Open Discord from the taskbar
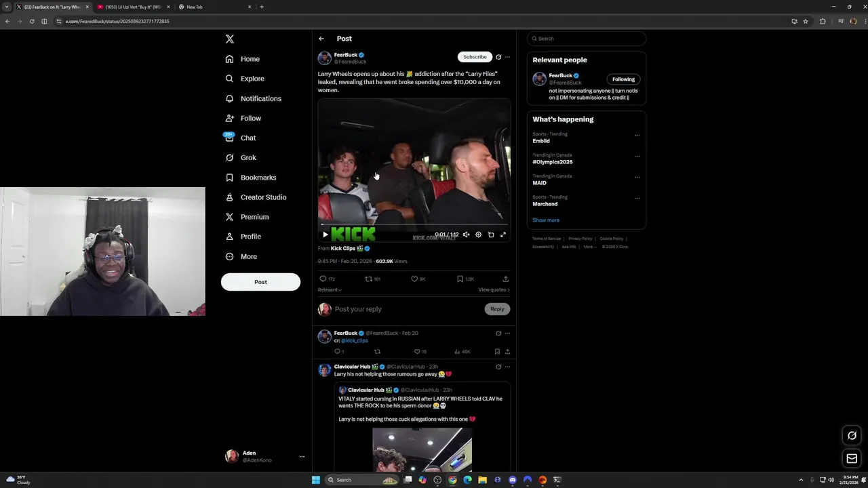The height and width of the screenshot is (488, 868). pyautogui.click(x=513, y=480)
